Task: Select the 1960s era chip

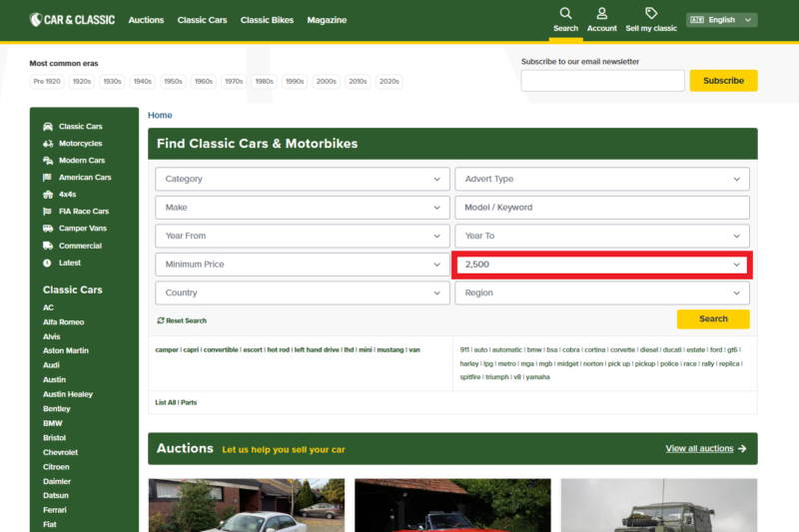Action: [204, 82]
